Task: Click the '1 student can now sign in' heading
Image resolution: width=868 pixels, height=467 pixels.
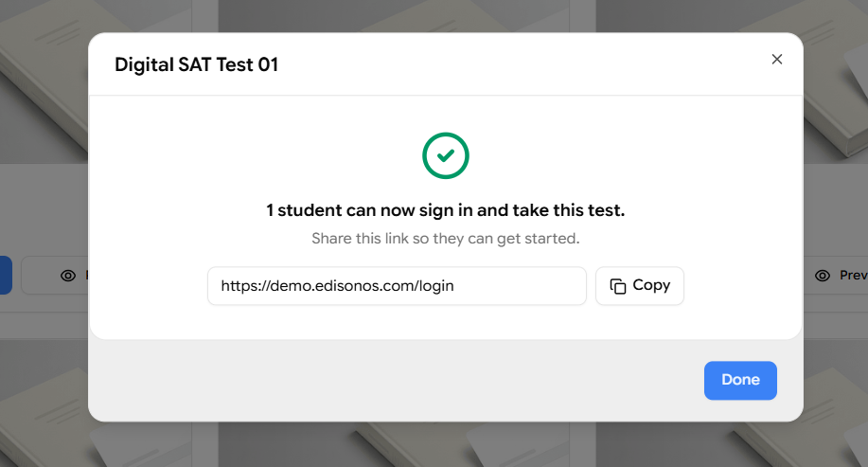Action: [445, 210]
